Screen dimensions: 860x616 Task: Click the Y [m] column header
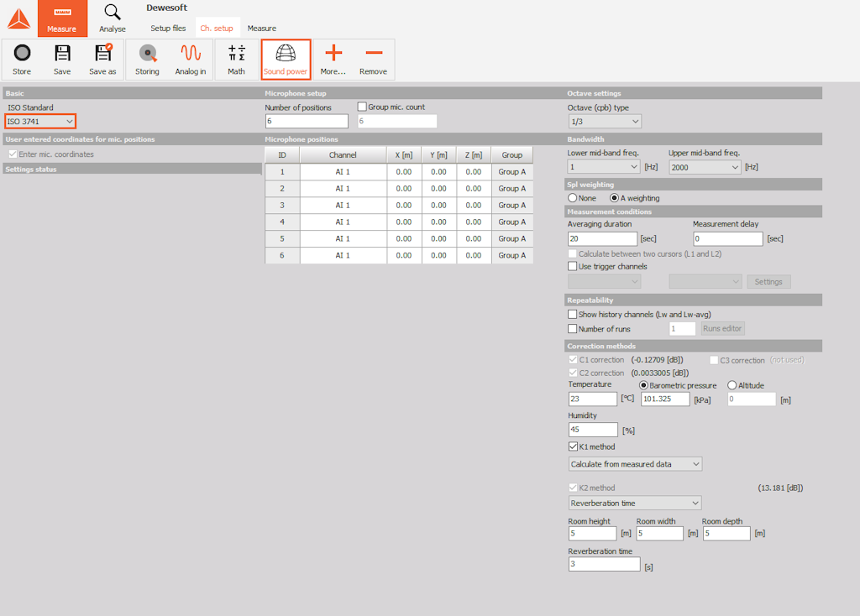point(438,155)
